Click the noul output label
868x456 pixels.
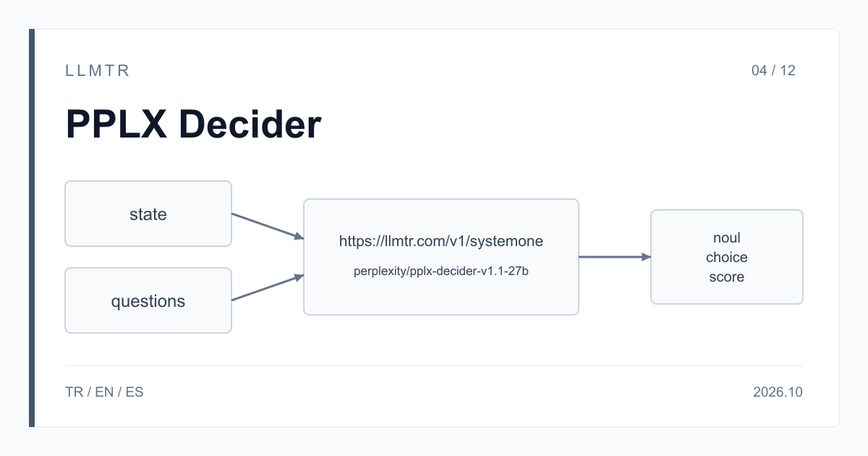click(726, 238)
